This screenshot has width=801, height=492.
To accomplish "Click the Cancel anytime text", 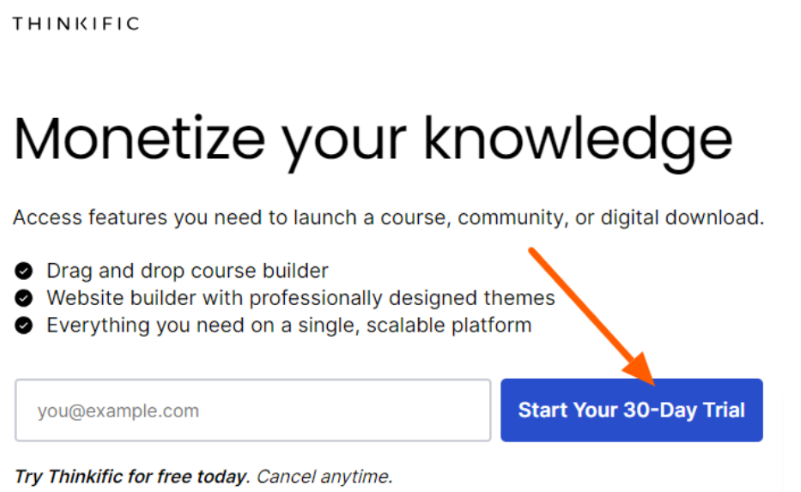I will tap(324, 477).
